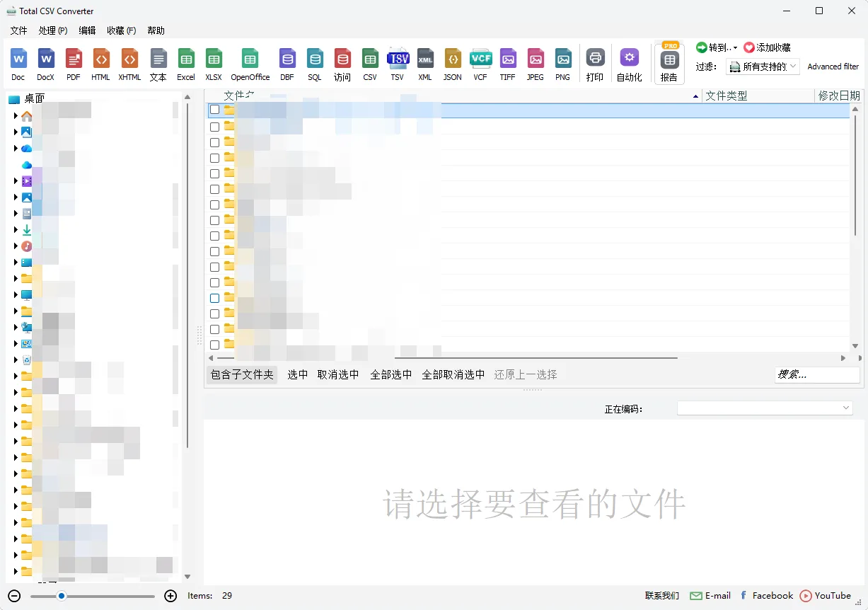Click the zoom slider handle
868x610 pixels.
(62, 596)
